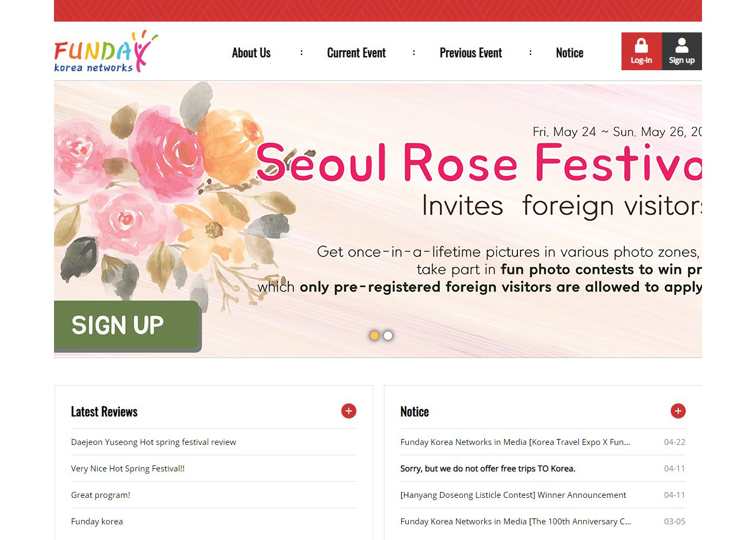Open the About Us menu

point(251,53)
